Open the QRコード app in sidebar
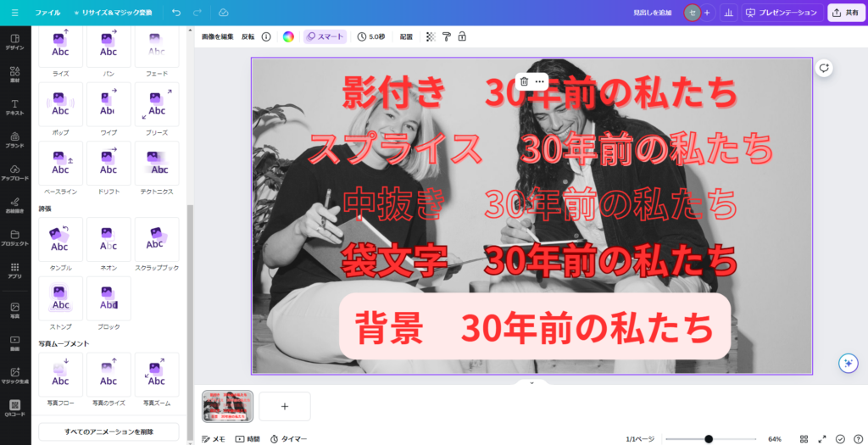Image resolution: width=868 pixels, height=445 pixels. click(15, 409)
